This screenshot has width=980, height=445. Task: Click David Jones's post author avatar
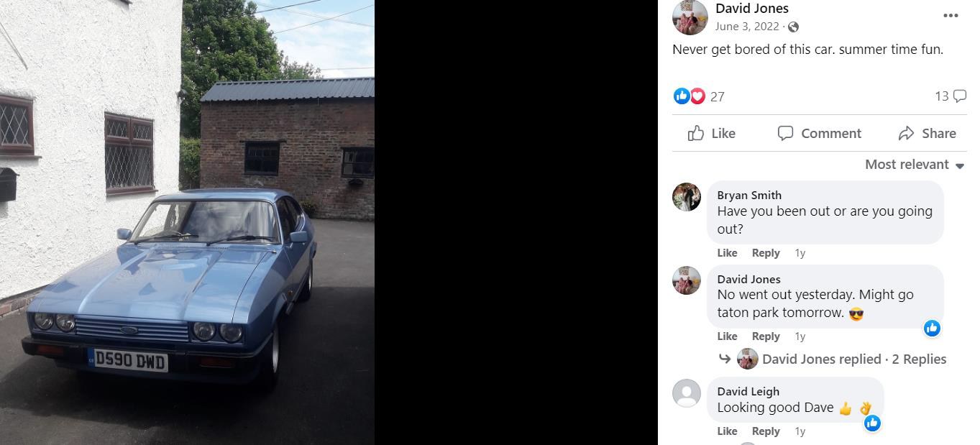tap(690, 17)
